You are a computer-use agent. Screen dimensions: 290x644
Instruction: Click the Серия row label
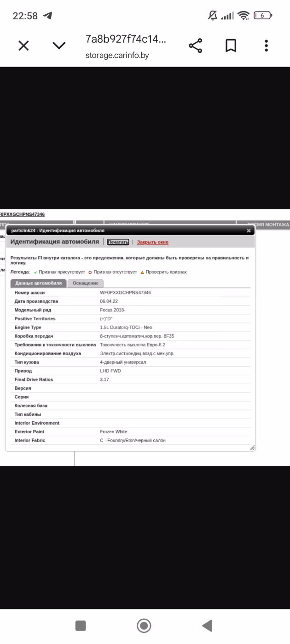22,397
